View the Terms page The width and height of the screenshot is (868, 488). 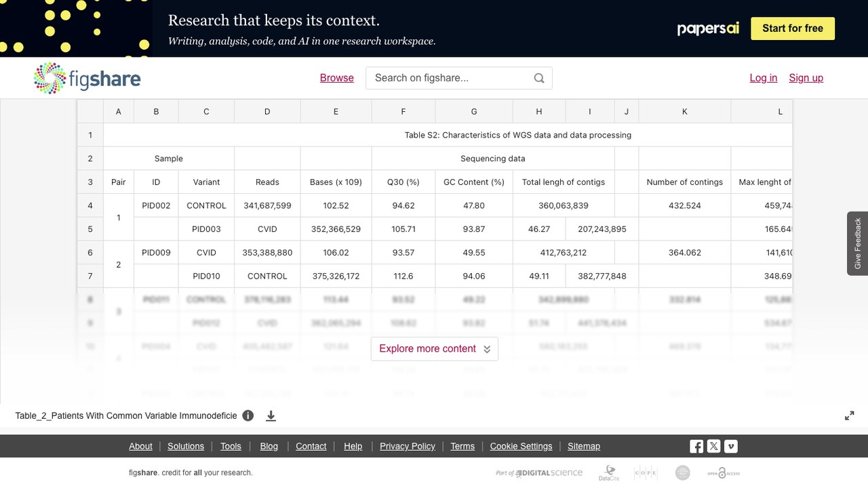pyautogui.click(x=462, y=446)
